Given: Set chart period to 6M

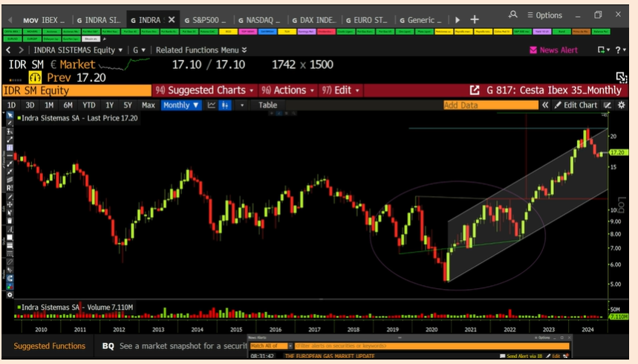Looking at the screenshot, I should (68, 105).
